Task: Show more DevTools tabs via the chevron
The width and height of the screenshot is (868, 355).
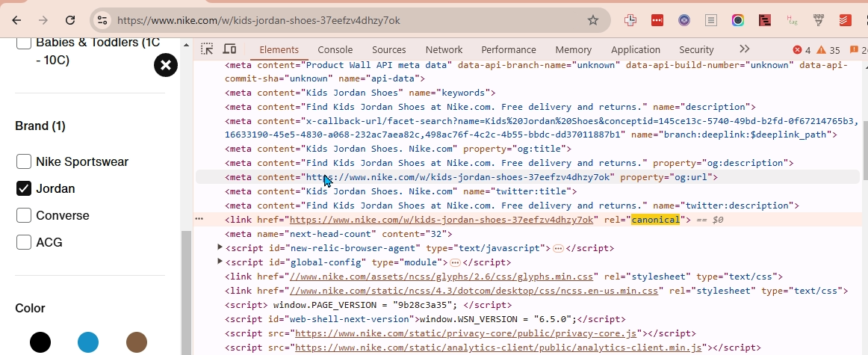Action: click(x=745, y=49)
